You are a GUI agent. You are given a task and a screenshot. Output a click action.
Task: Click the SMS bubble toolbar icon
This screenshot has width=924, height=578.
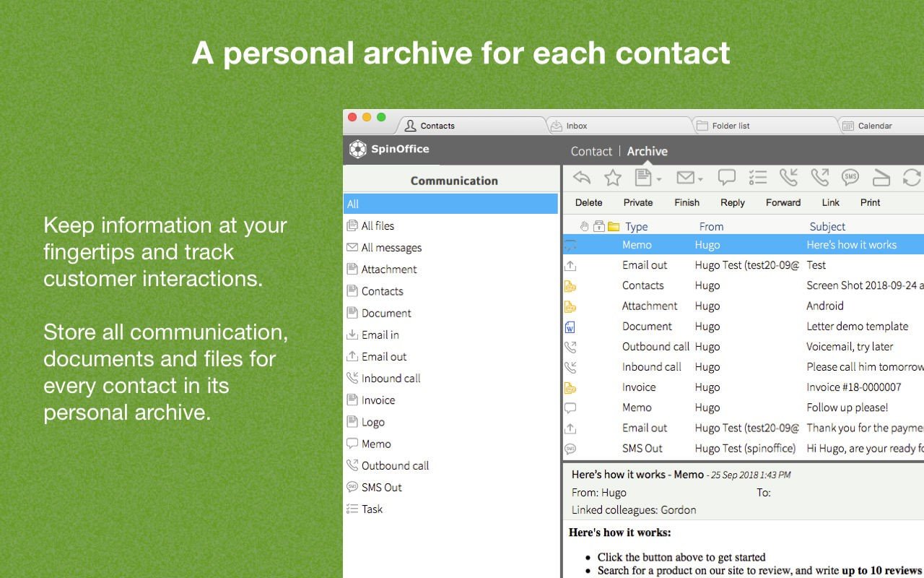pos(850,177)
